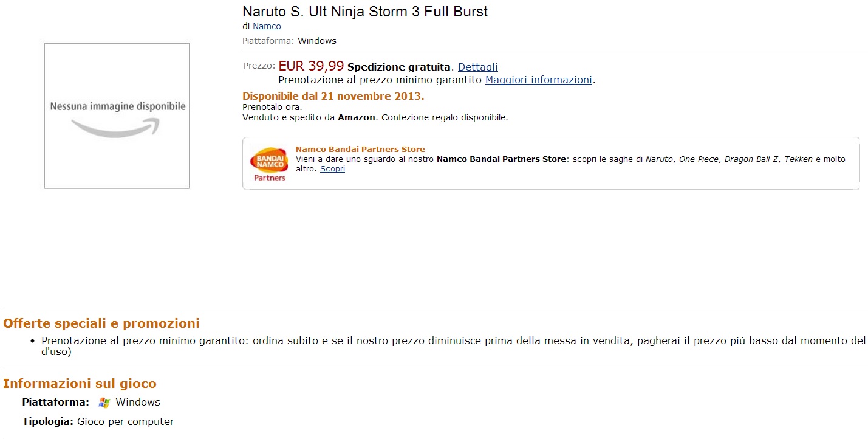Screen dimensions: 868x439
Task: Click the bold 'Amazon' seller name
Action: (357, 117)
